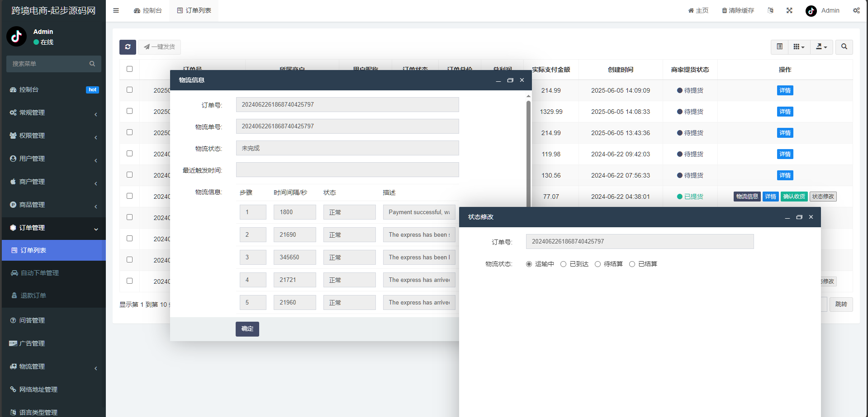The image size is (868, 417).
Task: Open the table search magnifier icon
Action: click(x=844, y=47)
